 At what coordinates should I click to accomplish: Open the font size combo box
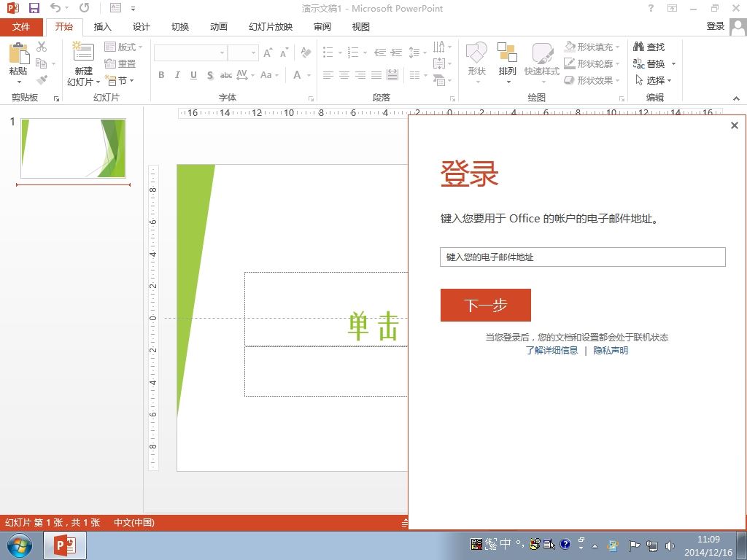[x=243, y=52]
